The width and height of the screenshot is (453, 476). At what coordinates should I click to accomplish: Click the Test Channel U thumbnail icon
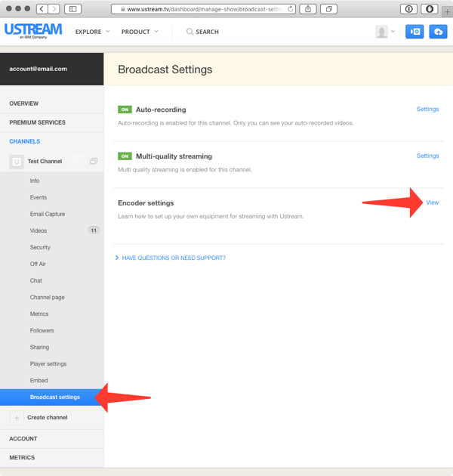point(17,162)
